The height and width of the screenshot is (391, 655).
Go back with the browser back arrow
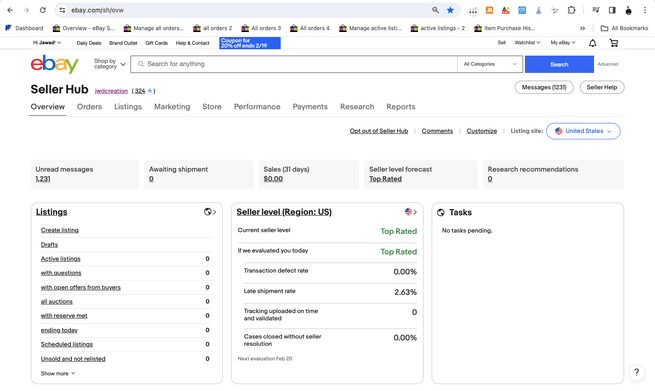(10, 10)
